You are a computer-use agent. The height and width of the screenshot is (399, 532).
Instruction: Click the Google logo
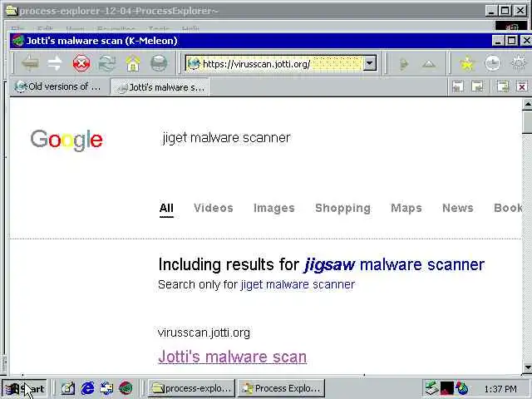[x=66, y=140]
